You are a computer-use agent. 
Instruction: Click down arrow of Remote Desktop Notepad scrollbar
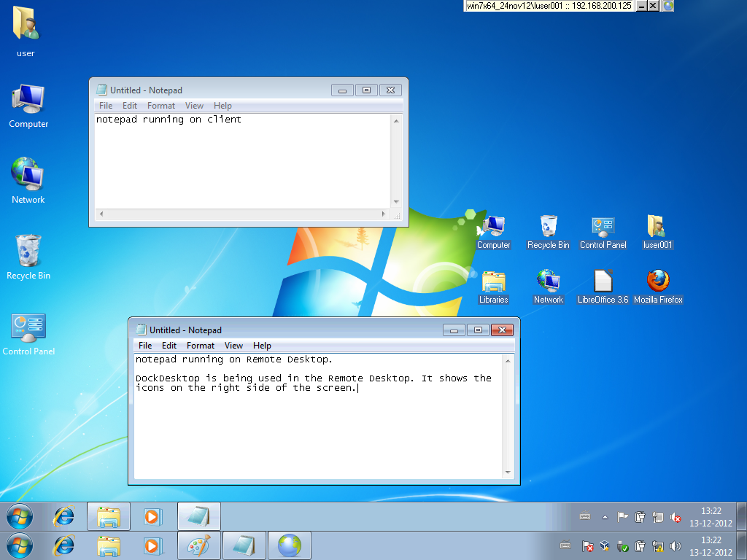tap(508, 472)
